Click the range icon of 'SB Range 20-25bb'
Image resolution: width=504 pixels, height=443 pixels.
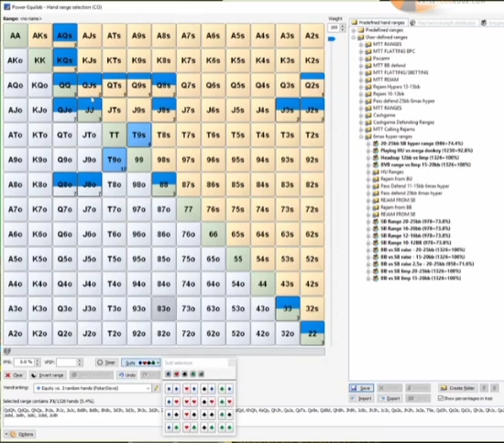coord(375,221)
